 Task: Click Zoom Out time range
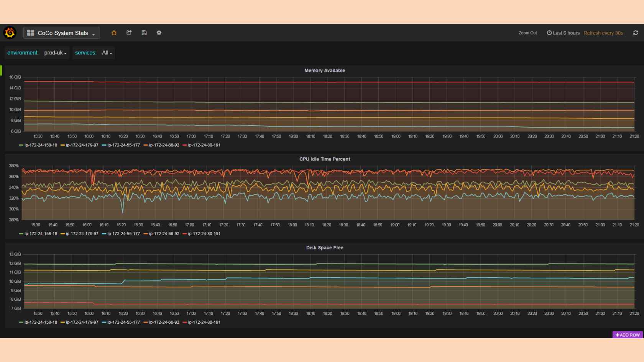click(528, 33)
